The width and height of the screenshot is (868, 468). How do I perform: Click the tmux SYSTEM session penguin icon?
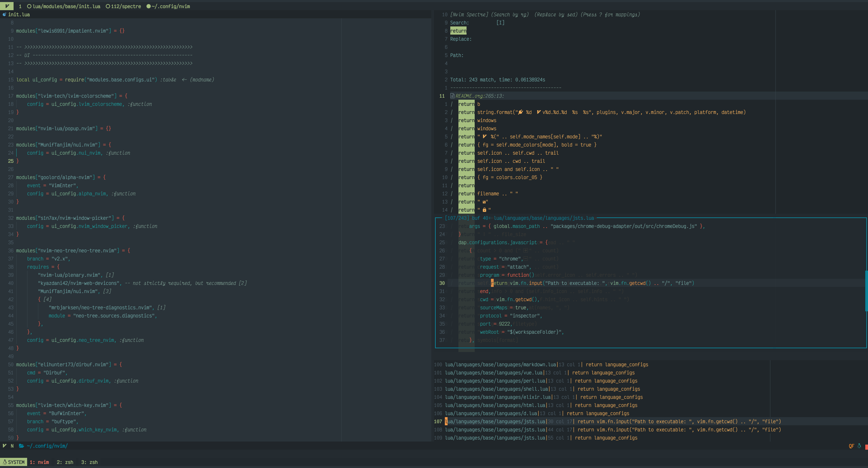coord(5,462)
